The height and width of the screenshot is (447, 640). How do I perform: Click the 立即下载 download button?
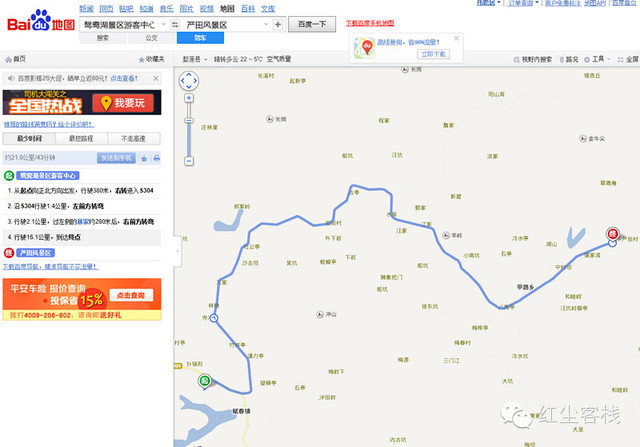click(x=433, y=54)
